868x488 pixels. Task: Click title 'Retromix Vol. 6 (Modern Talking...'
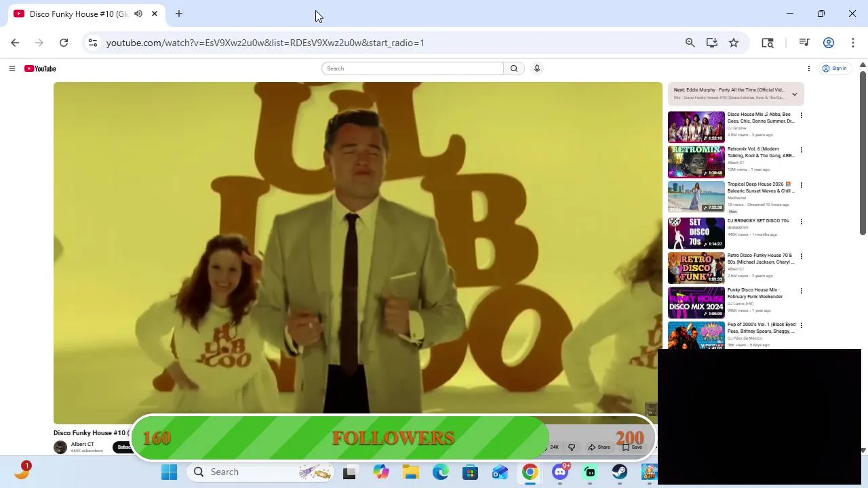(x=761, y=152)
